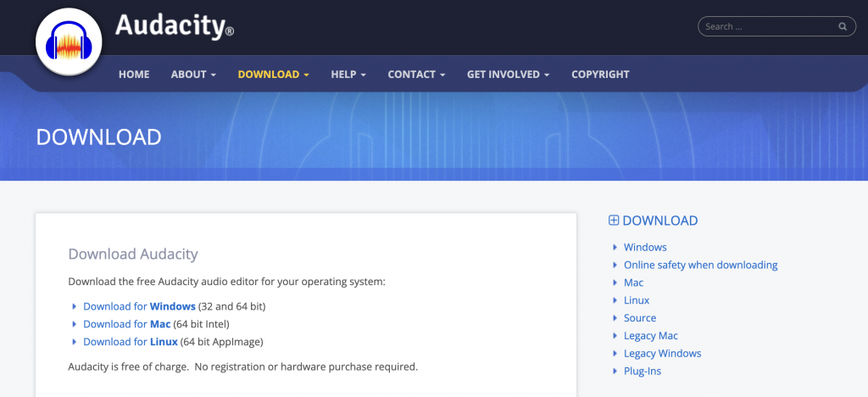Click the Audacity headphones logo
This screenshot has height=397, width=868.
coord(69,42)
